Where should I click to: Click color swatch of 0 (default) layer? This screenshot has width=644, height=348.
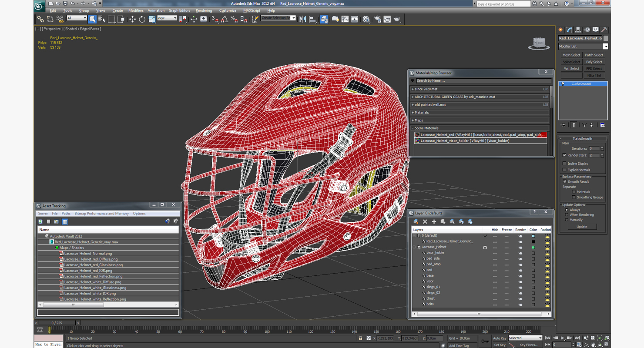pos(533,236)
